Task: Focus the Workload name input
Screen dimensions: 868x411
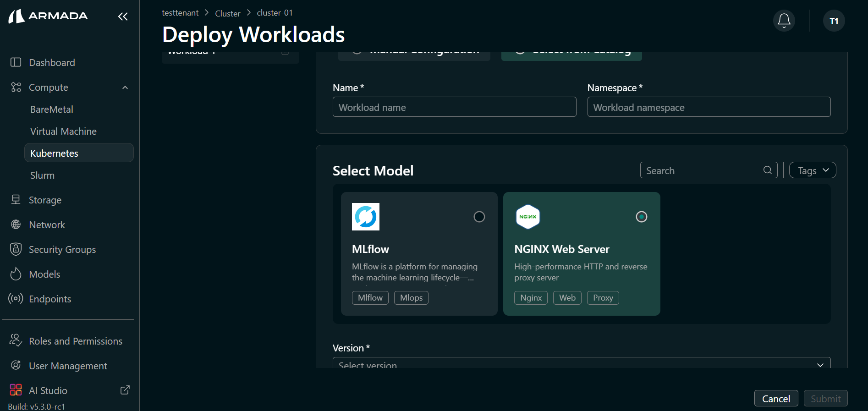Action: [x=454, y=107]
